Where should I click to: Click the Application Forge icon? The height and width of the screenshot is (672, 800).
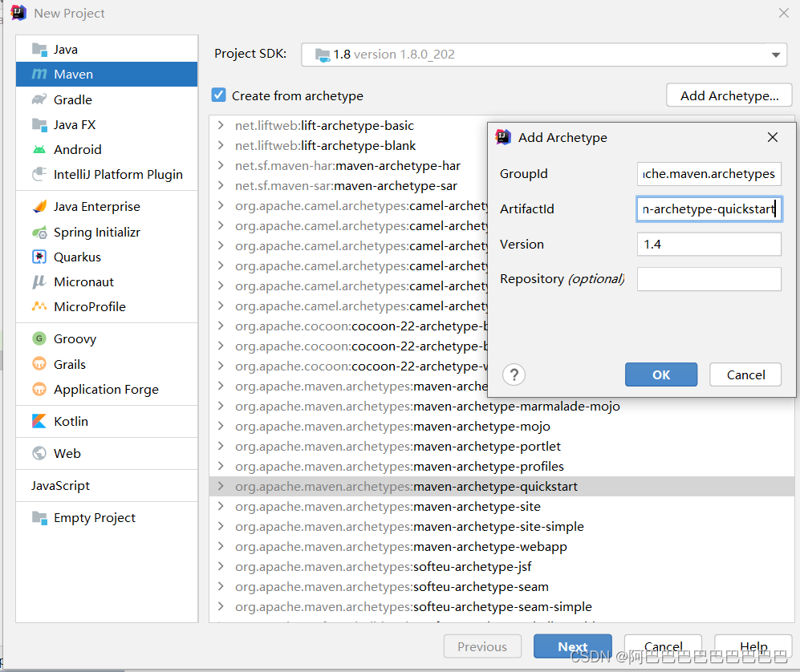click(39, 389)
